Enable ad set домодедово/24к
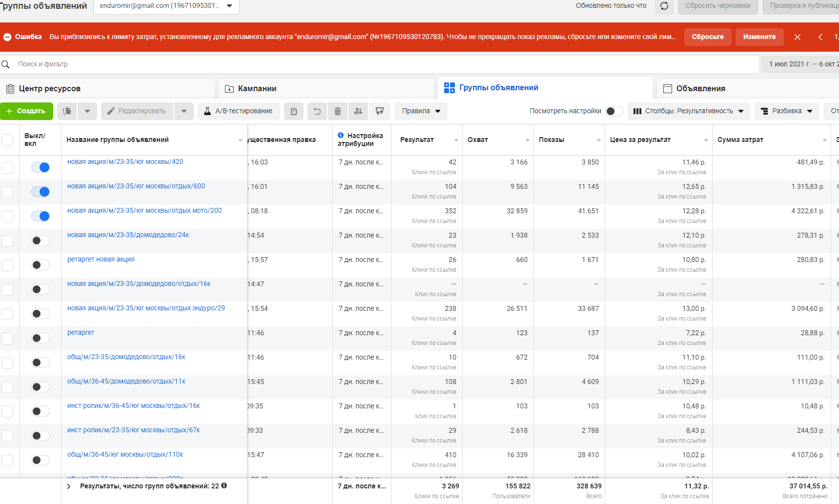 click(41, 241)
